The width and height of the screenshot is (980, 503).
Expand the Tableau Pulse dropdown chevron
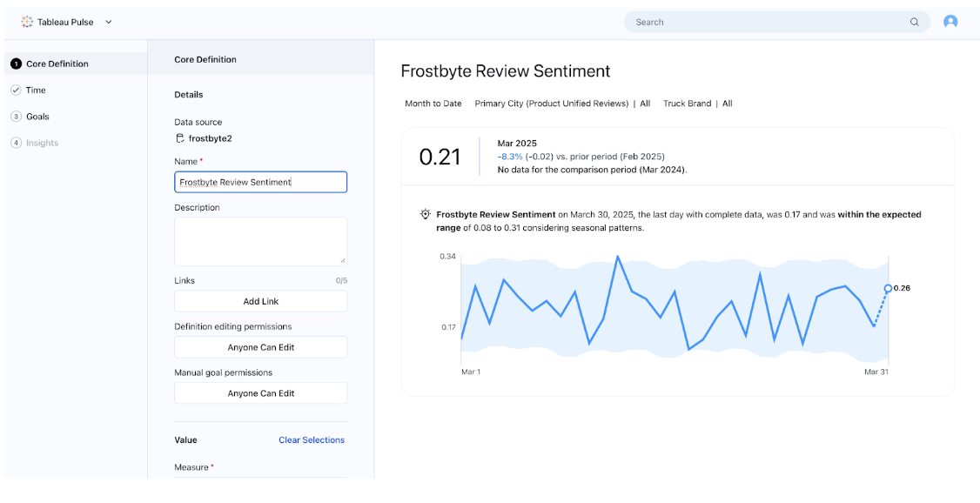tap(109, 22)
